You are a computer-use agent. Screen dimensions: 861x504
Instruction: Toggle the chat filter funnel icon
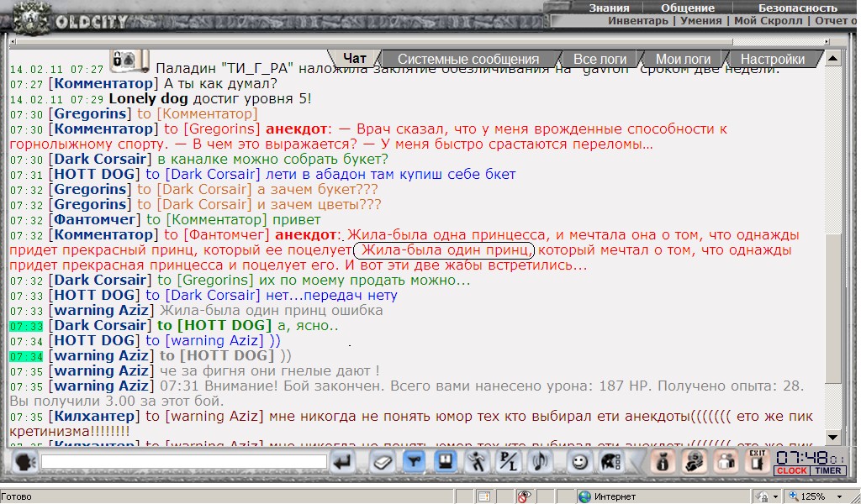(x=414, y=462)
